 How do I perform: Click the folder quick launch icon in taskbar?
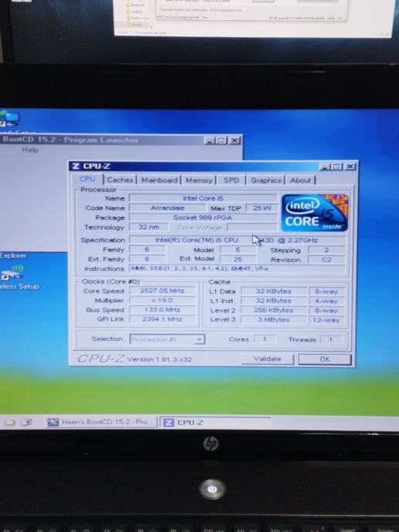(9, 423)
